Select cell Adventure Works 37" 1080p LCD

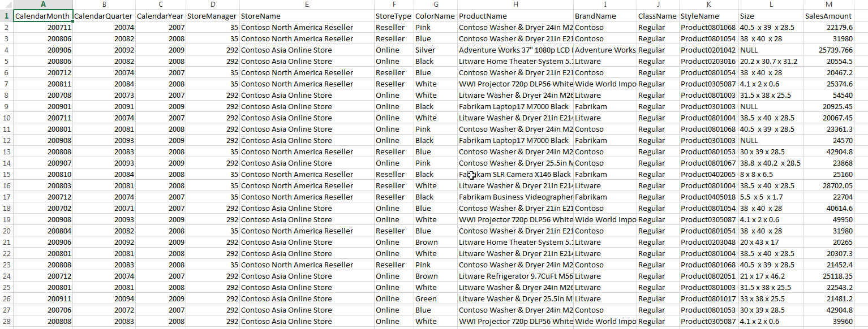pos(515,50)
